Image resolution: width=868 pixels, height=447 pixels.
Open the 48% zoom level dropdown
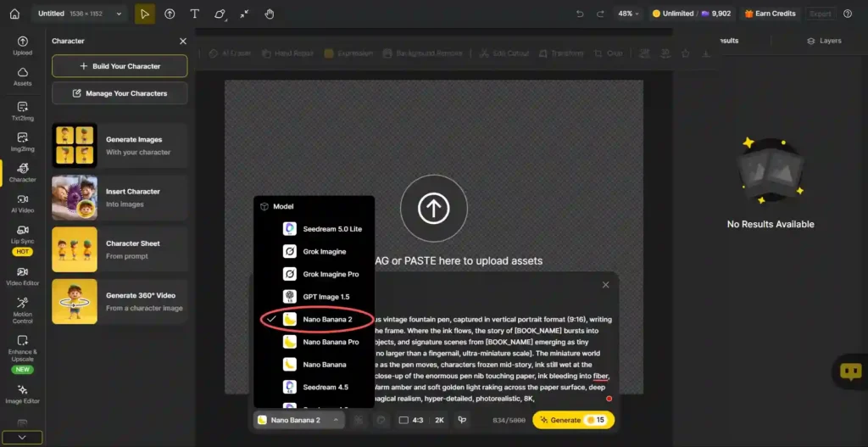[x=630, y=14]
